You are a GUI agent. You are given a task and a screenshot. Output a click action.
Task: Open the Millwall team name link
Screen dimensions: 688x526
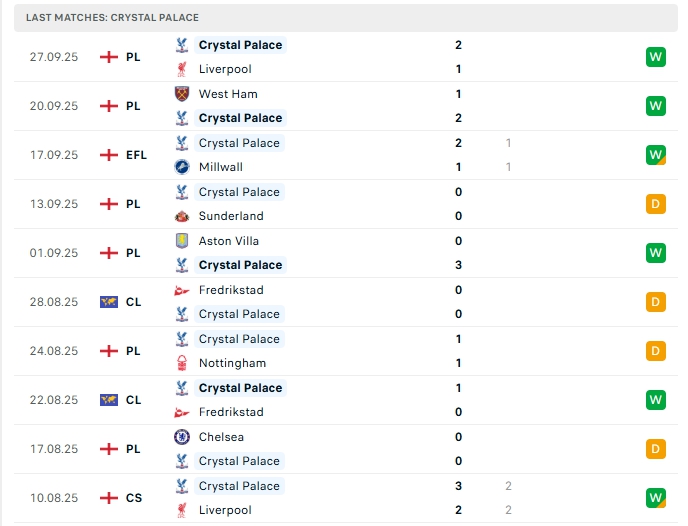pos(221,167)
